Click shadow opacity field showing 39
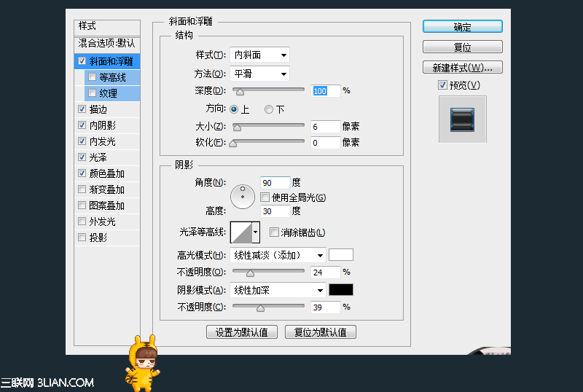 click(x=325, y=307)
